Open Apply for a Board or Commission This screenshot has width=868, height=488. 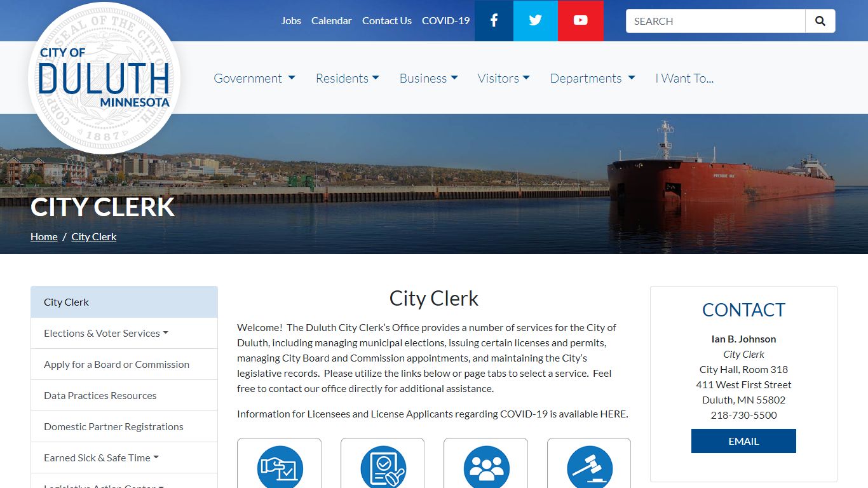[x=124, y=364]
